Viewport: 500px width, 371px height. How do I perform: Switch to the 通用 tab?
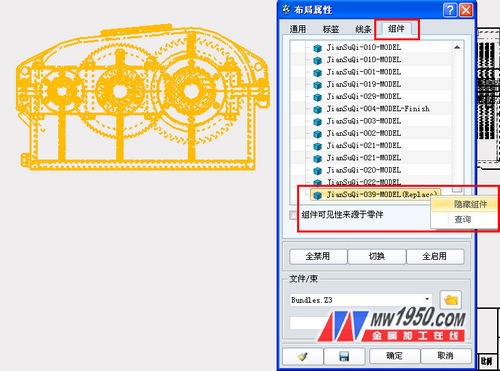298,29
